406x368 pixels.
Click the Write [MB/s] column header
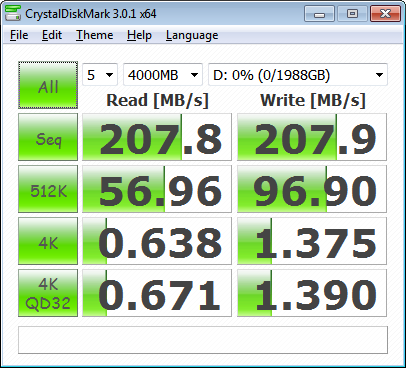pos(313,100)
